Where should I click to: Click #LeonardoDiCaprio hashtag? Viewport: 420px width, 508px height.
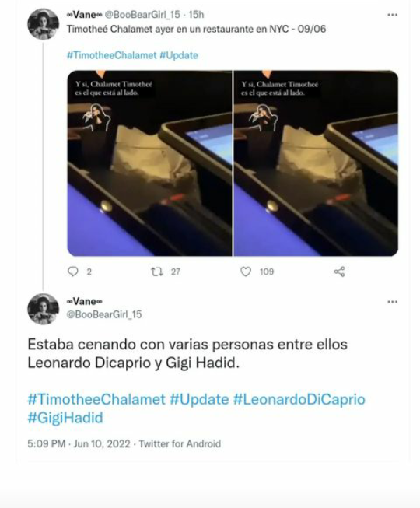coord(299,399)
